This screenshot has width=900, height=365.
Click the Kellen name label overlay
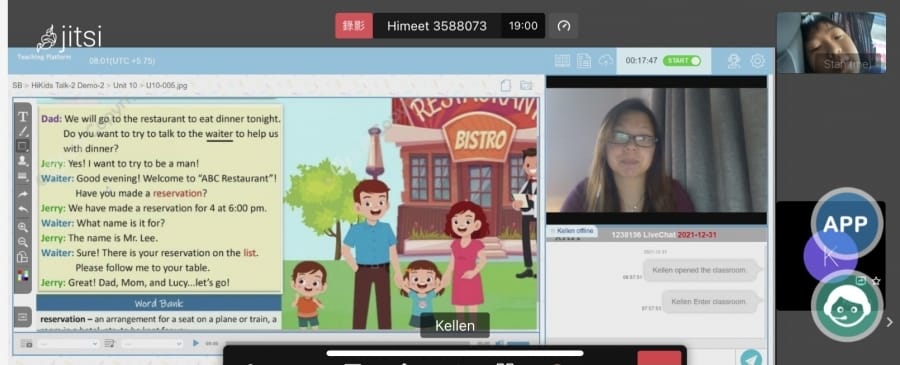click(455, 325)
